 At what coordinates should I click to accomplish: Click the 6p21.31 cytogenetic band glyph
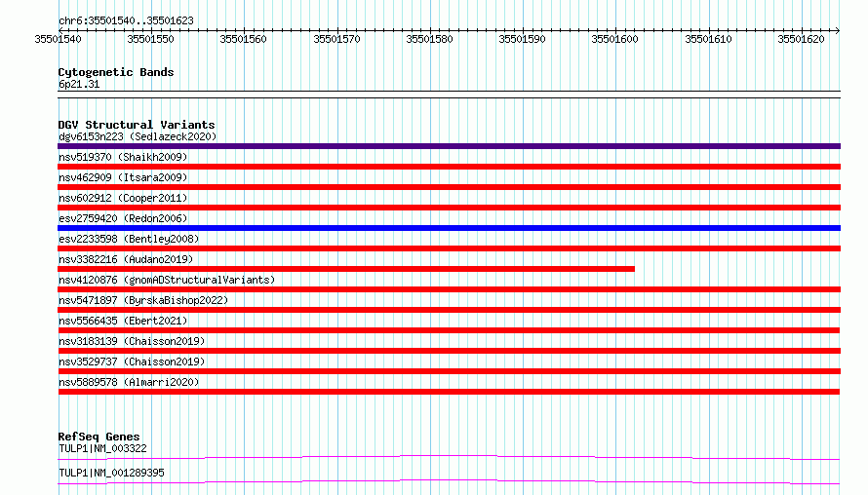(x=449, y=95)
